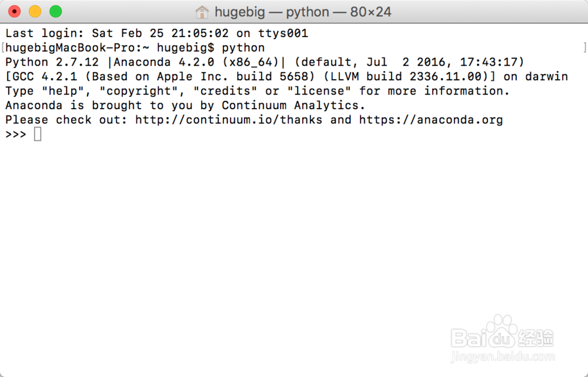Click the Anaconda 4.2.0 text

click(x=164, y=62)
